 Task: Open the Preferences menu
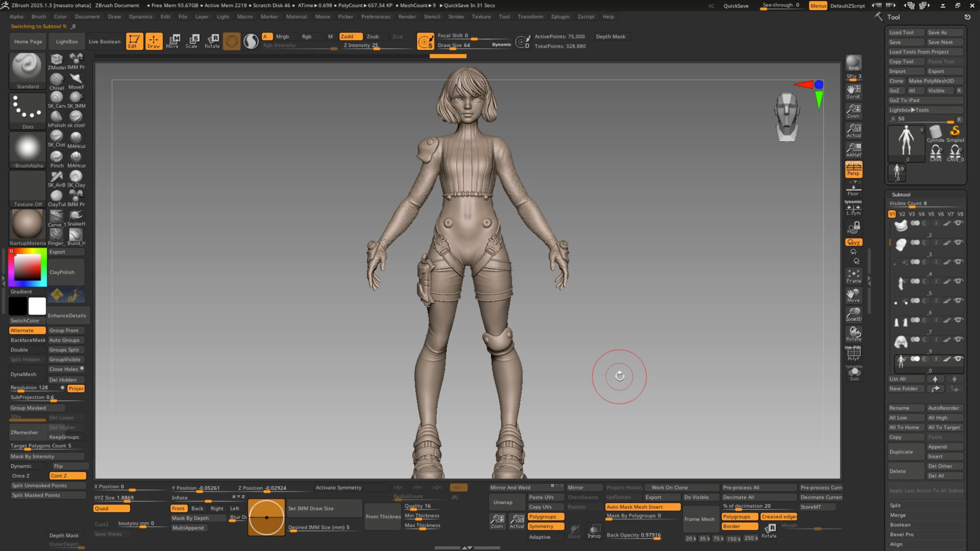coord(375,16)
